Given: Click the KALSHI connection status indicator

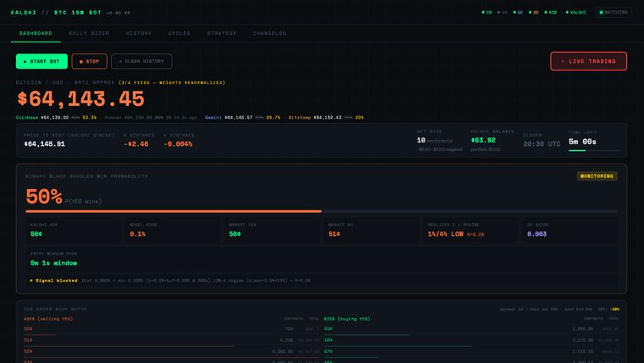Looking at the screenshot, I should pos(576,13).
